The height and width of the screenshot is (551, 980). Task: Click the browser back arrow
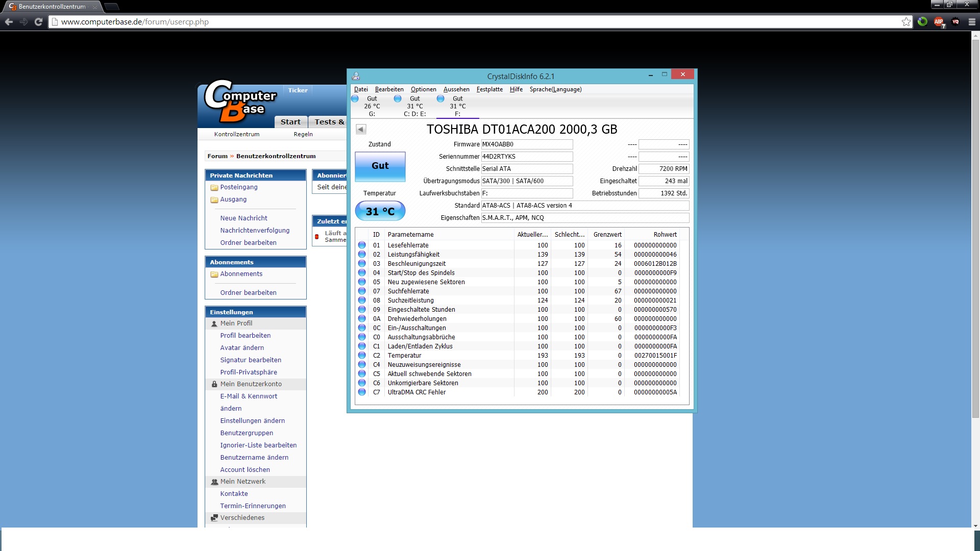tap(9, 22)
